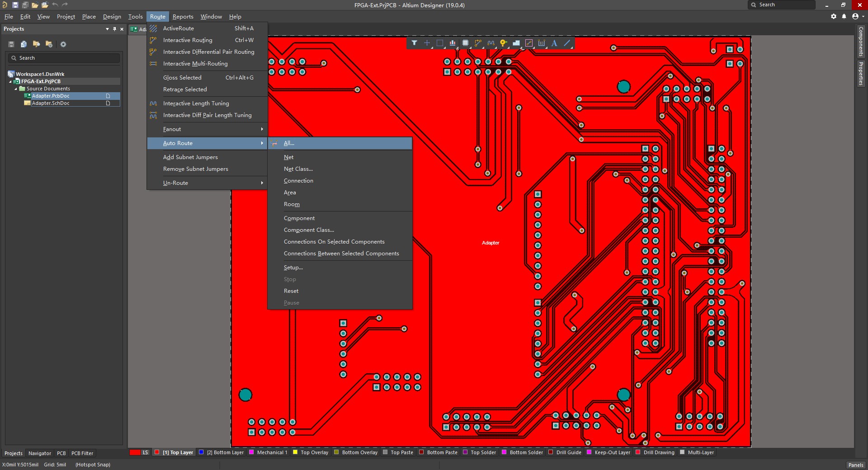Pin the Projects panel
Viewport: 868px width, 470px height.
(114, 29)
